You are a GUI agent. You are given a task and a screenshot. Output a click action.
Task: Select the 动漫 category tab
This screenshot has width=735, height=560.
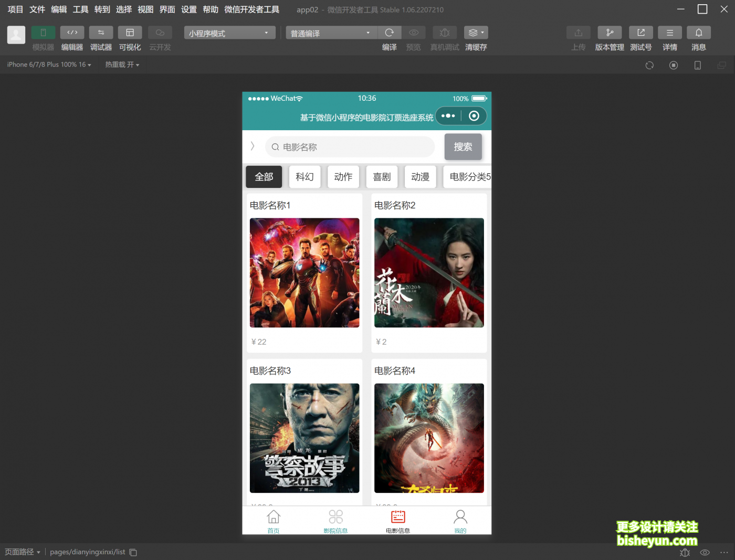tap(420, 177)
